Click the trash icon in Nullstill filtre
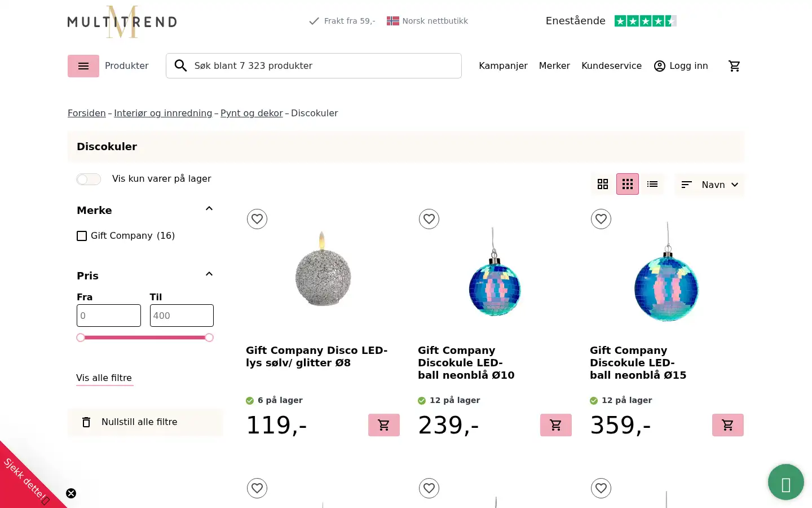Viewport: 812px width, 508px height. coord(86,422)
